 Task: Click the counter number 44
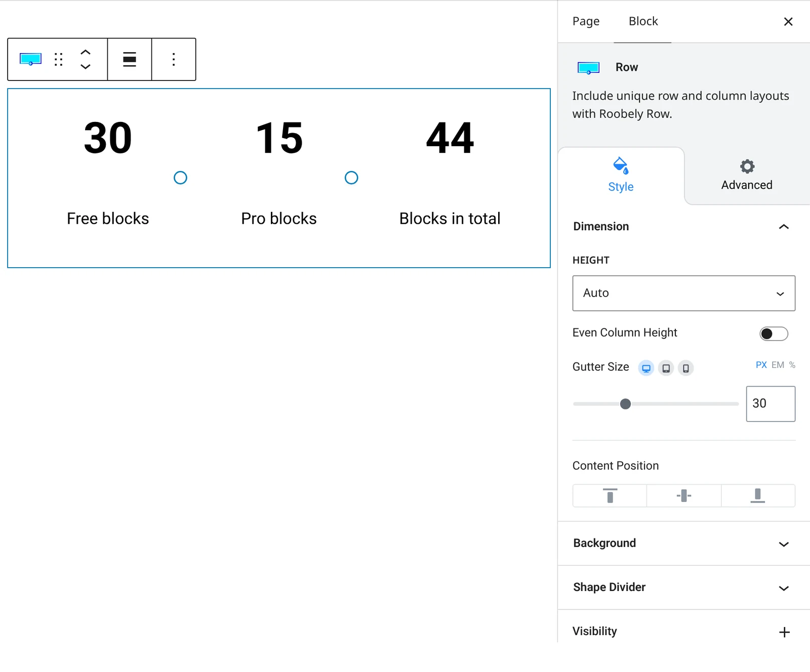point(450,138)
